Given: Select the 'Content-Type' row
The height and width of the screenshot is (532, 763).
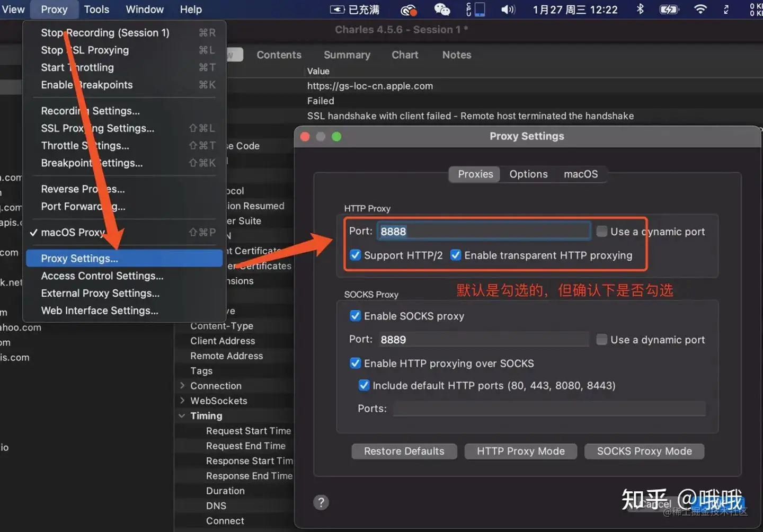Looking at the screenshot, I should click(x=221, y=326).
